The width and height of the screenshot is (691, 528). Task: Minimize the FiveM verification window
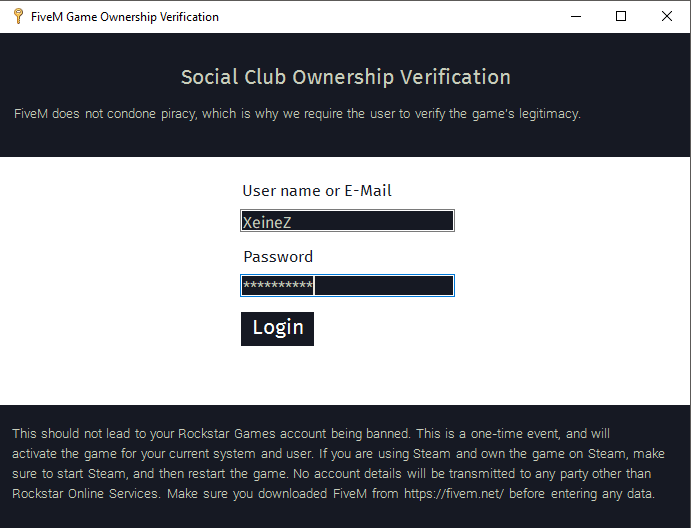pyautogui.click(x=576, y=16)
